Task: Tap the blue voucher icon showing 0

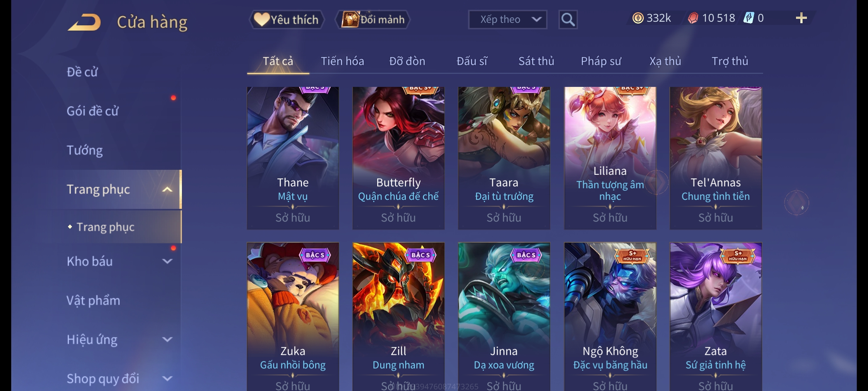Action: (748, 18)
